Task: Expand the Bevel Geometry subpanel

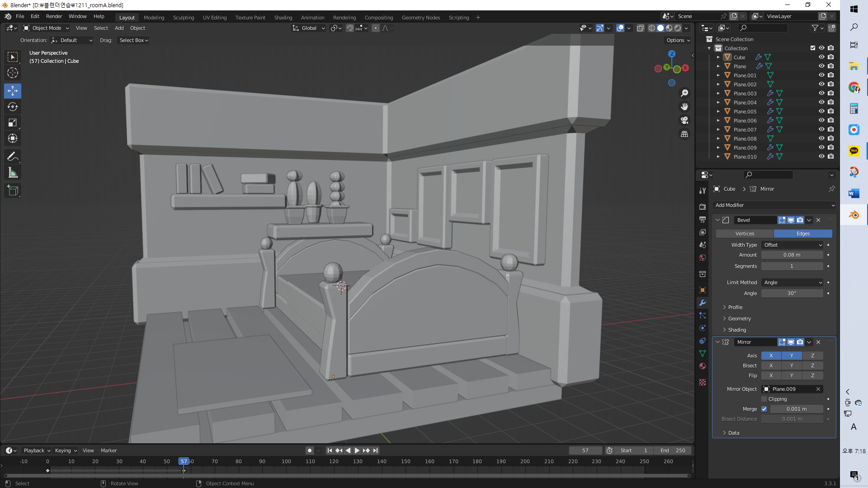Action: click(739, 319)
